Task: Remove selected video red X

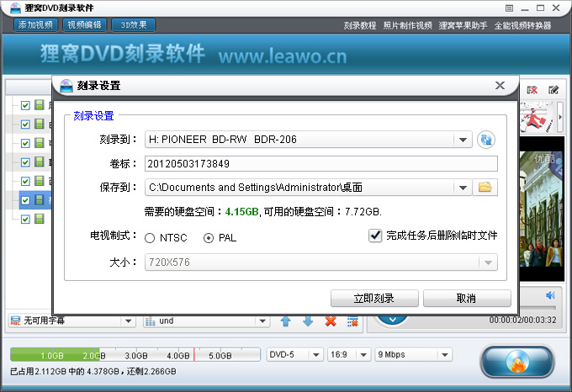Action: [x=331, y=321]
